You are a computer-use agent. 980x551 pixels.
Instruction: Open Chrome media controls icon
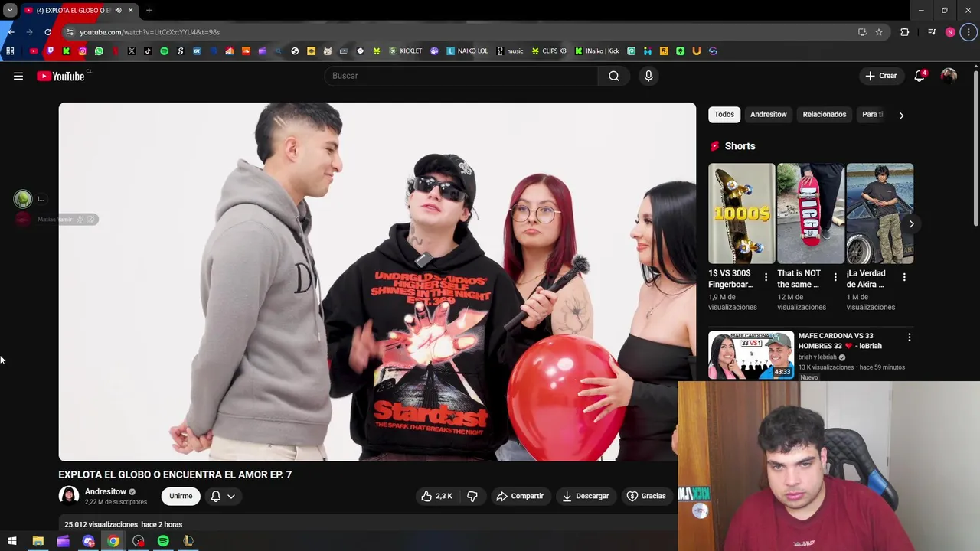(x=932, y=32)
